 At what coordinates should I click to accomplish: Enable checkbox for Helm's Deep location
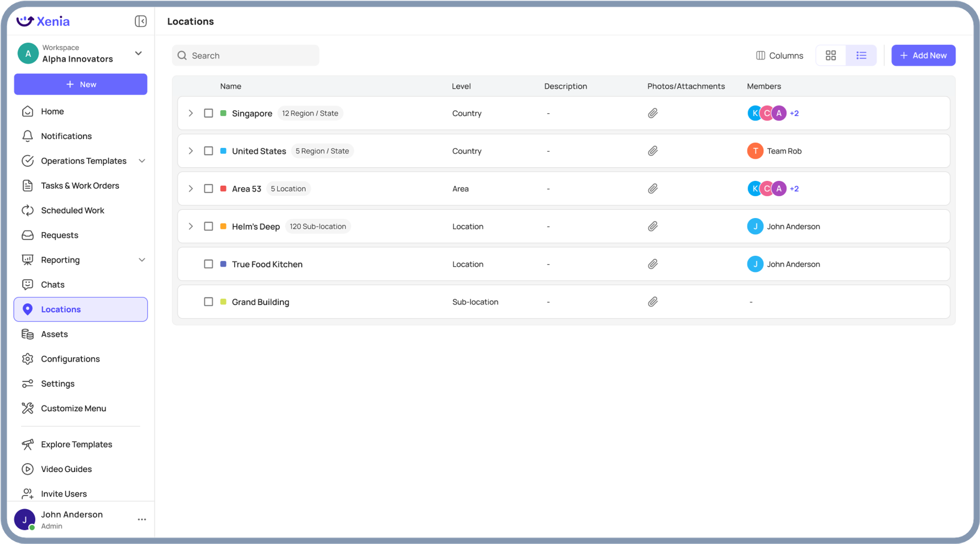(x=209, y=226)
